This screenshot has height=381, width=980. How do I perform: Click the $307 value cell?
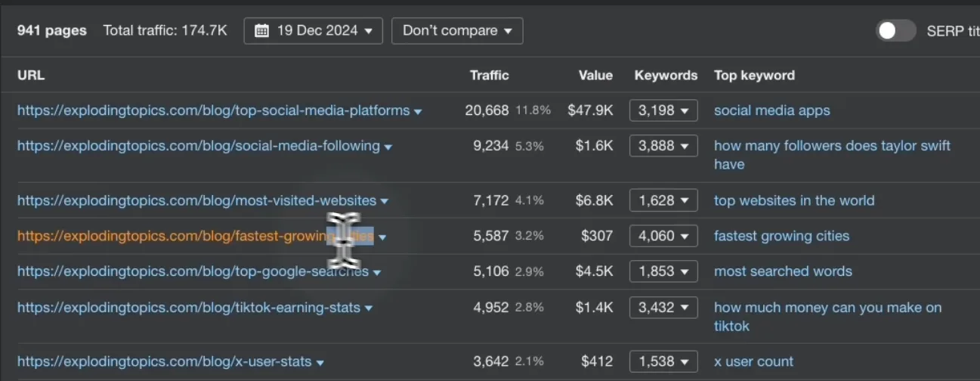(x=597, y=236)
